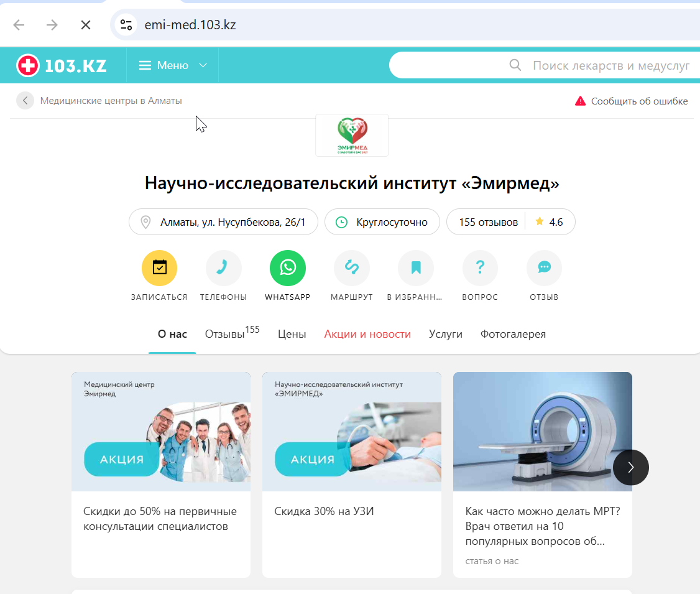Image resolution: width=700 pixels, height=594 pixels.
Task: Select the Цены tab
Action: click(292, 334)
